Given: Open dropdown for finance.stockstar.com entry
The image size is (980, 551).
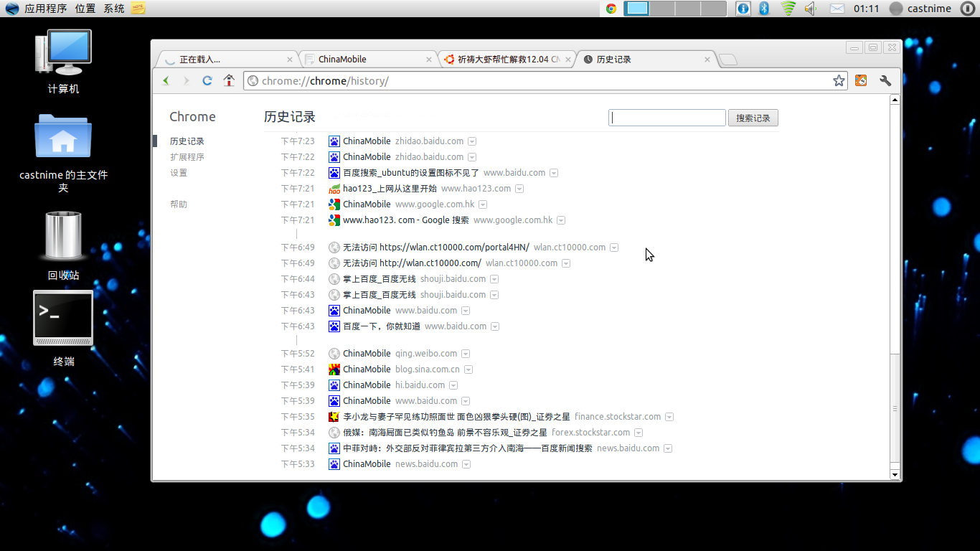Looking at the screenshot, I should [669, 417].
